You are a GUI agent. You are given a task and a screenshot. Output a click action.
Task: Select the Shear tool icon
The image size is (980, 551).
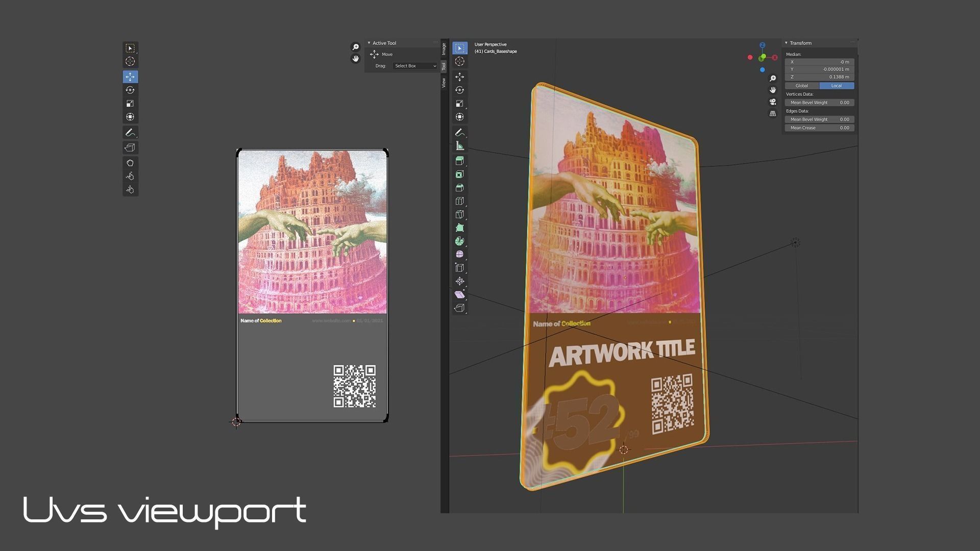click(459, 295)
